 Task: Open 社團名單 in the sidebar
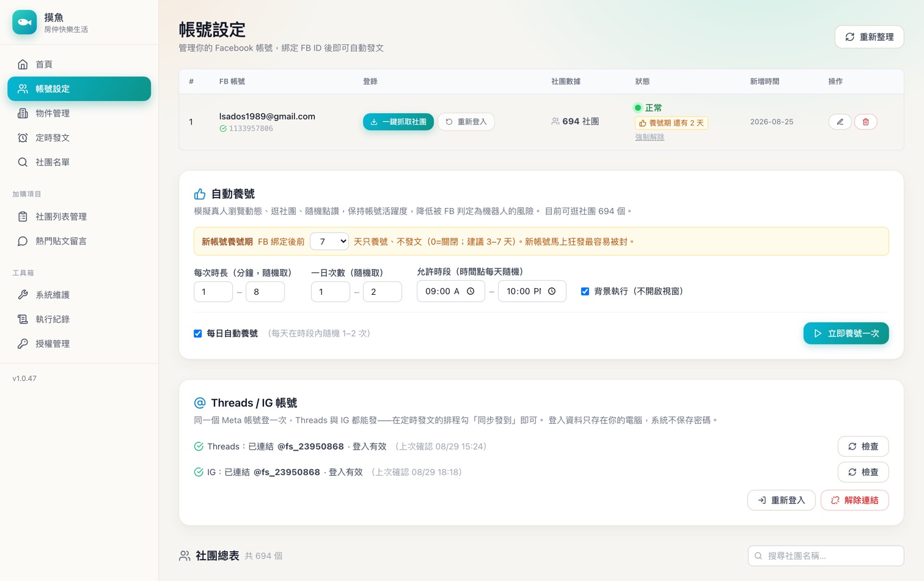click(x=79, y=162)
